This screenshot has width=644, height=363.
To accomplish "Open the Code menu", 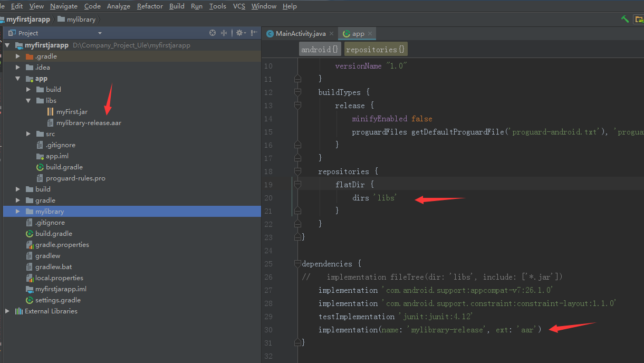I will [x=92, y=6].
